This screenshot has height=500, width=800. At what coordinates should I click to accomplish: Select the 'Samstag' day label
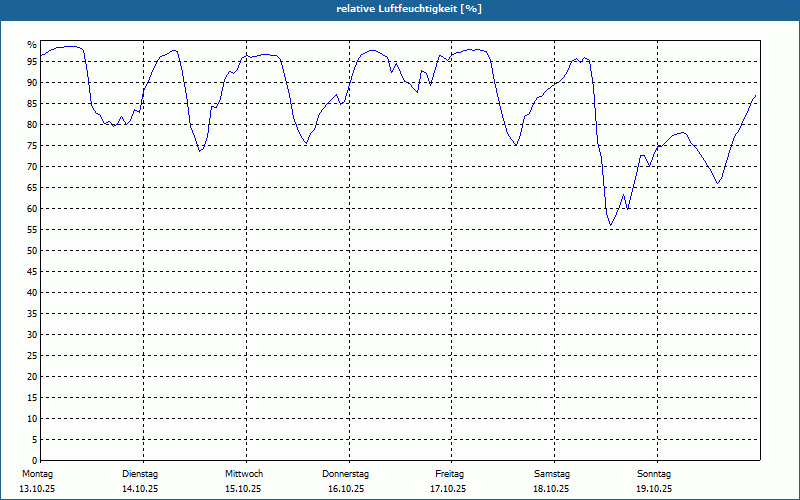point(552,474)
